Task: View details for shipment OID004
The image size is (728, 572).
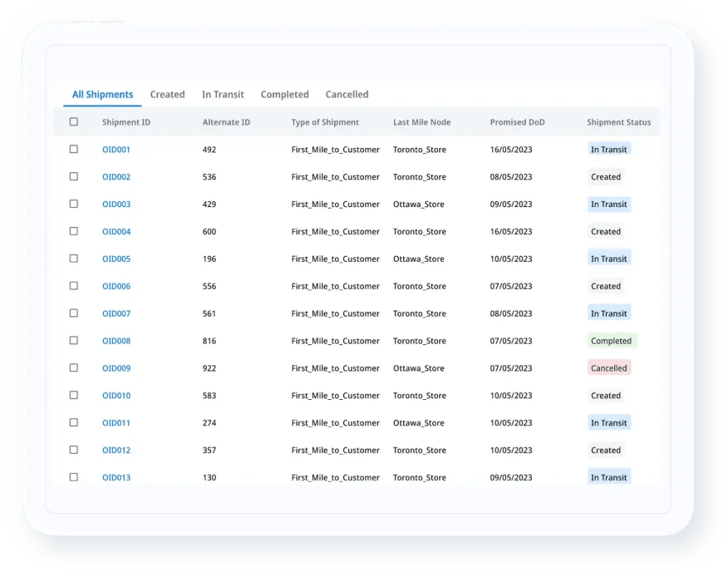Action: (116, 231)
